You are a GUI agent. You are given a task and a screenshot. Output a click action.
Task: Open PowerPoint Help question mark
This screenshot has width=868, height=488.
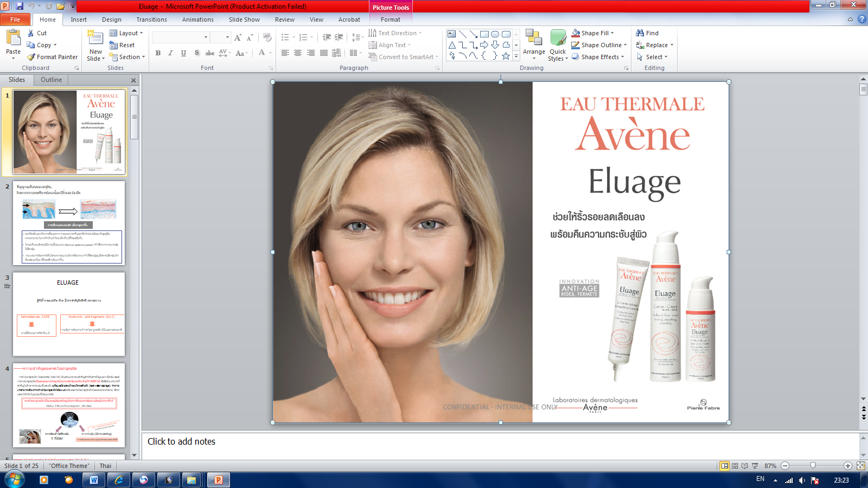point(861,19)
